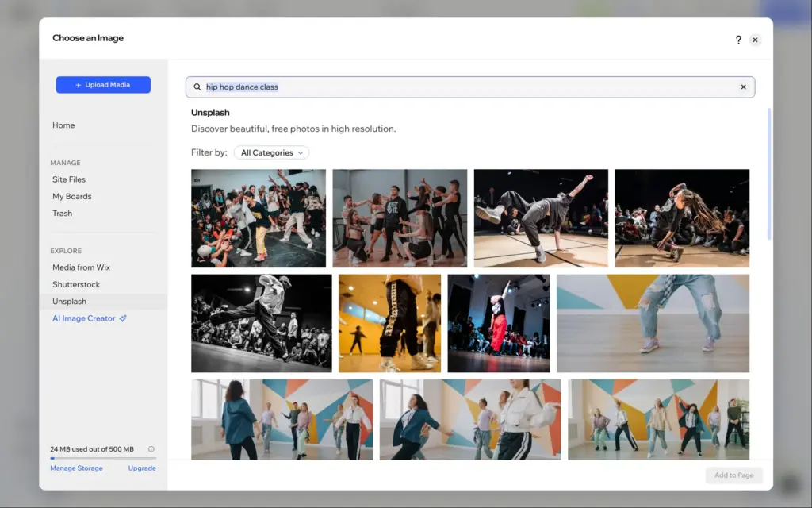Close the Choose an Image dialog
This screenshot has height=508, width=812.
click(755, 40)
